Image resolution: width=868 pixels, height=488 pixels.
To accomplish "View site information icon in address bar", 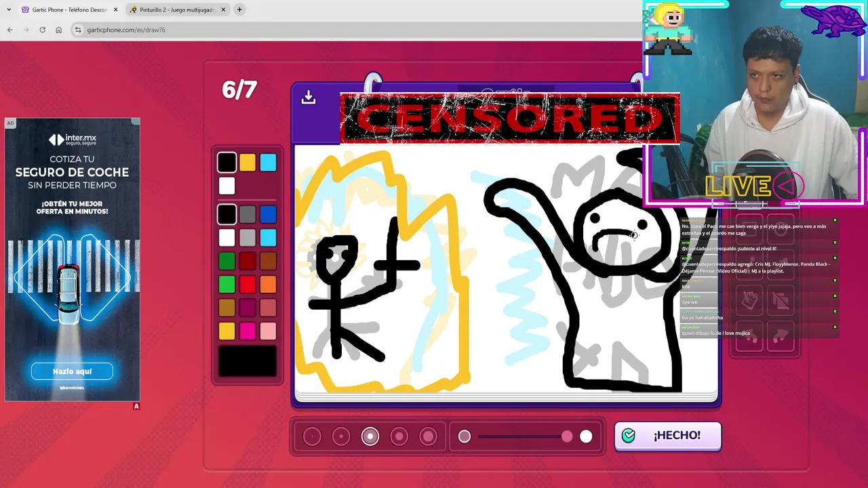I will coord(78,30).
